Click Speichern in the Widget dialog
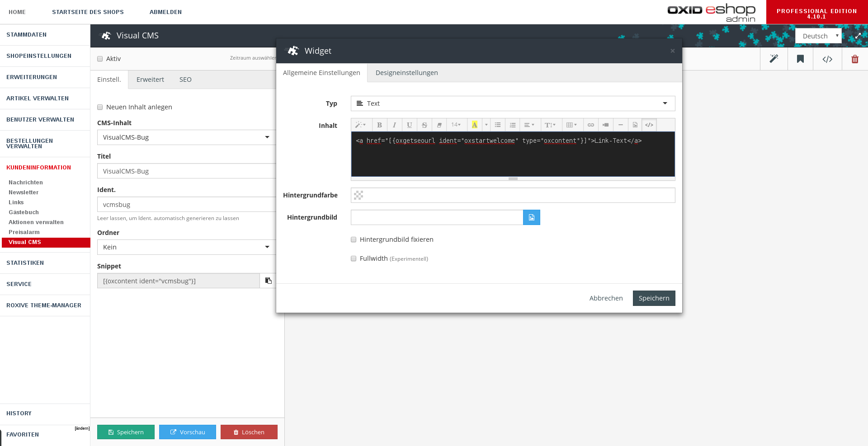This screenshot has width=868, height=446. click(x=654, y=298)
